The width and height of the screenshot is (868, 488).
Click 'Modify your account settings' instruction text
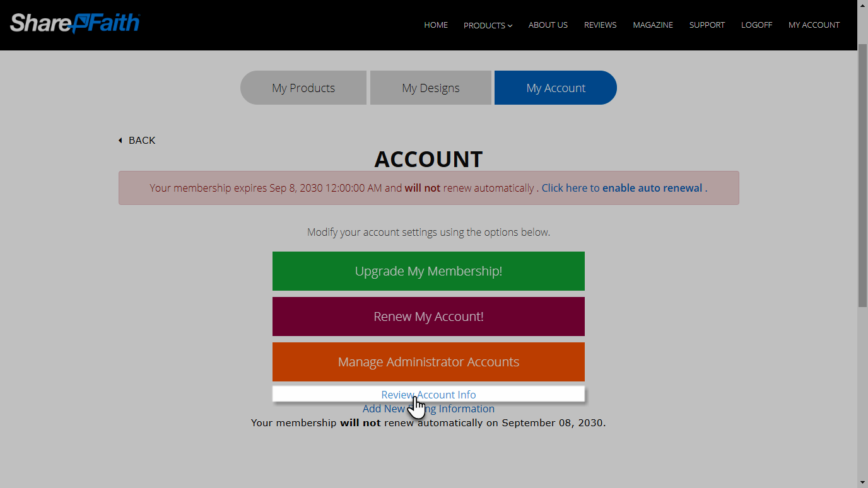[428, 232]
